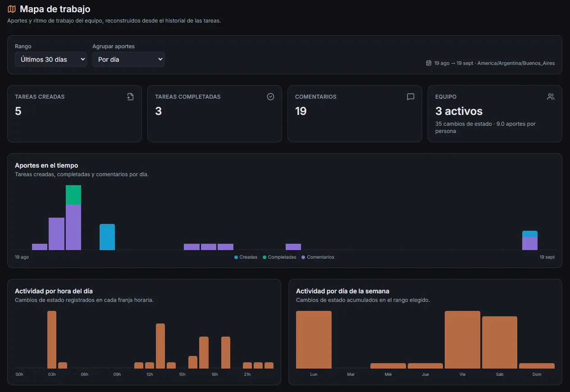
Task: Click the comments total value 19
Action: coord(301,111)
